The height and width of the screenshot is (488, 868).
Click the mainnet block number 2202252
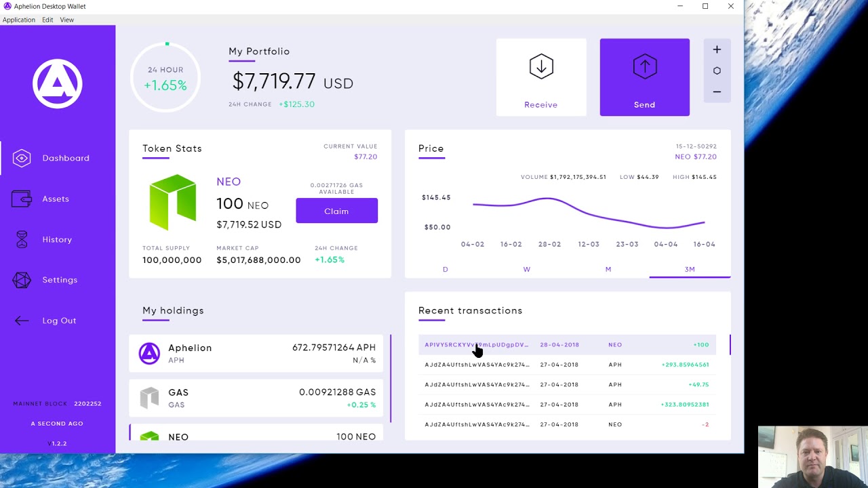click(x=88, y=403)
